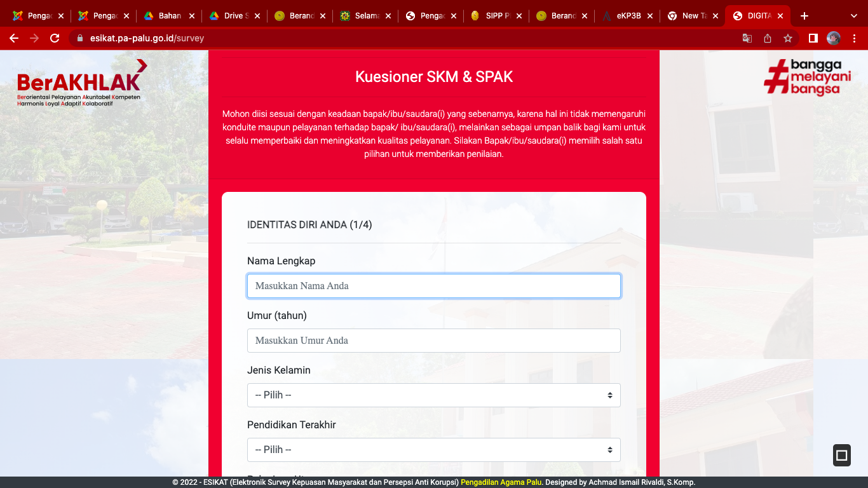Open the translate page icon
Viewport: 868px width, 488px height.
[x=747, y=38]
